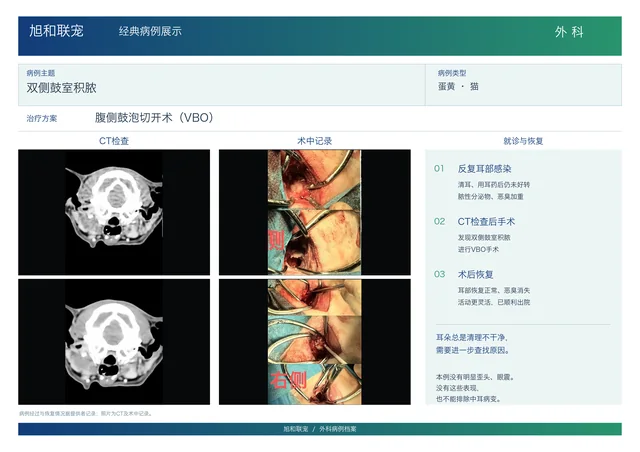Click the line 也不能排除中耳病变
The image size is (640, 452).
click(468, 399)
